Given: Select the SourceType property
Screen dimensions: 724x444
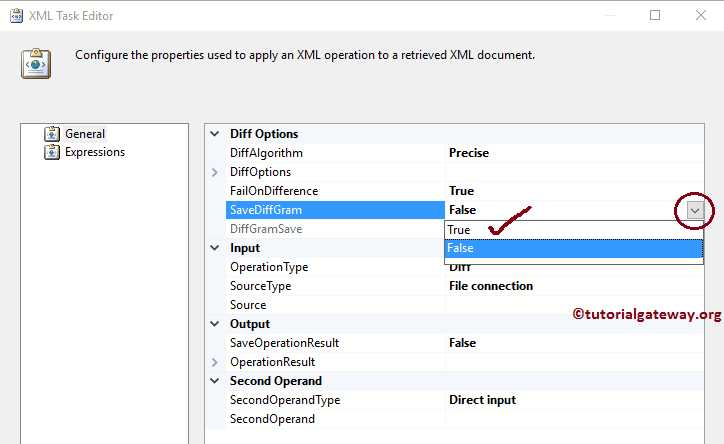Looking at the screenshot, I should click(260, 286).
